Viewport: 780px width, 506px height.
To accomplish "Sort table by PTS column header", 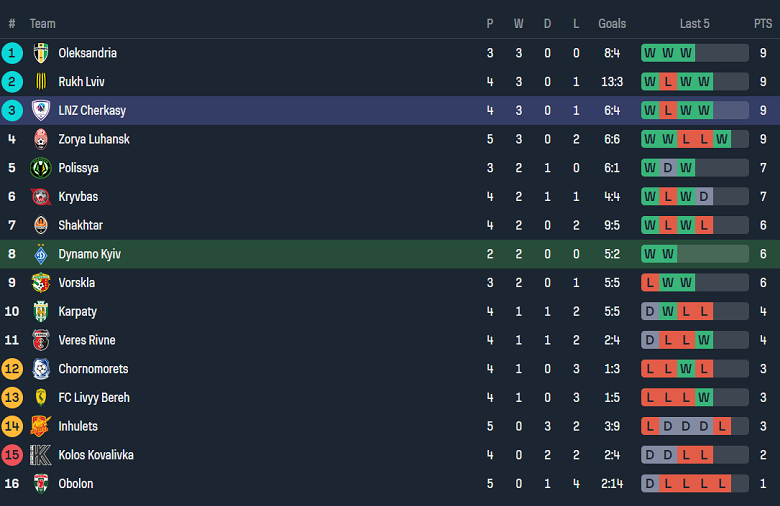I will (x=763, y=24).
